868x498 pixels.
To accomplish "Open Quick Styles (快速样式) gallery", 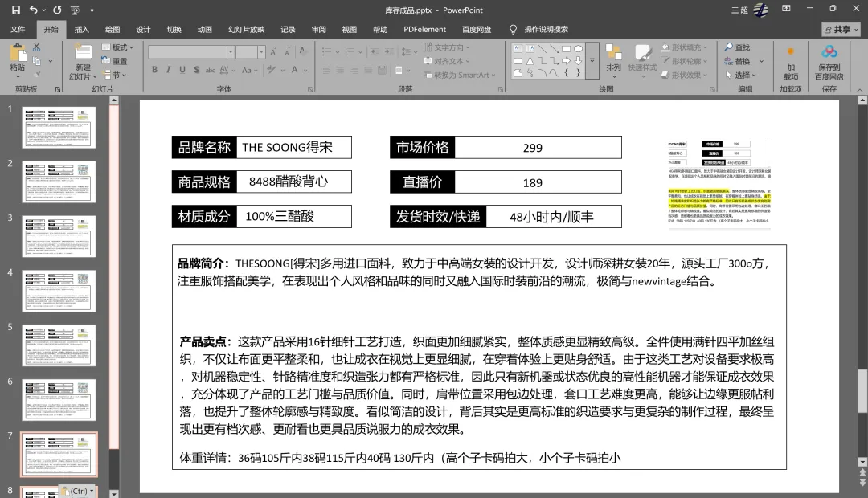I will point(643,60).
